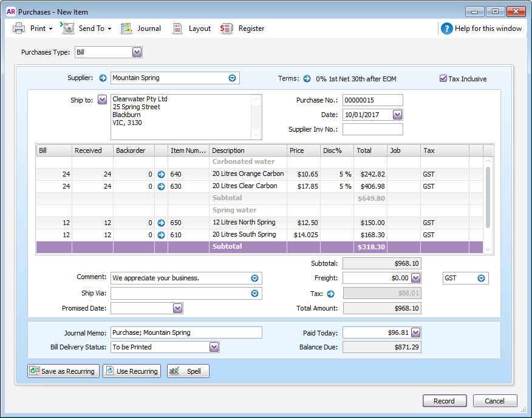
Task: Click the Purchase No. input field
Action: [372, 100]
